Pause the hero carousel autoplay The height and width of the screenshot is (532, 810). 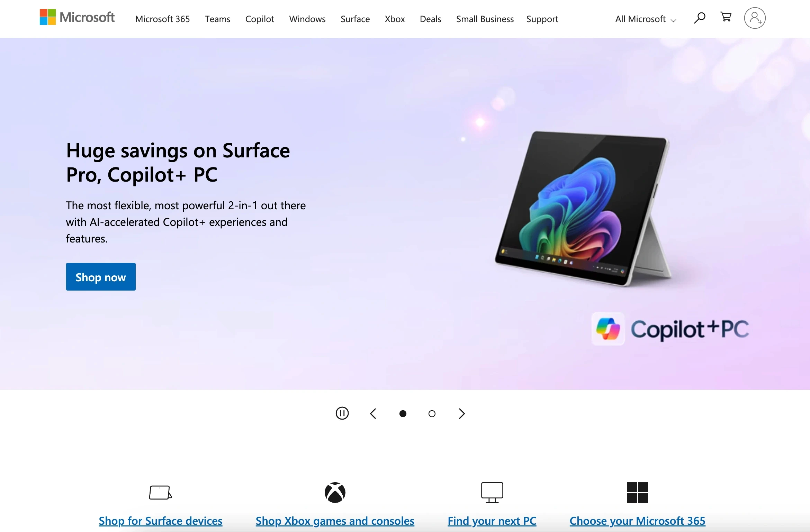point(342,413)
